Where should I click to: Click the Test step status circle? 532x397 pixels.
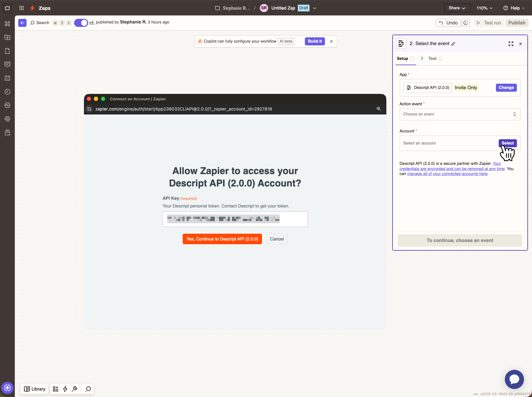(x=441, y=58)
